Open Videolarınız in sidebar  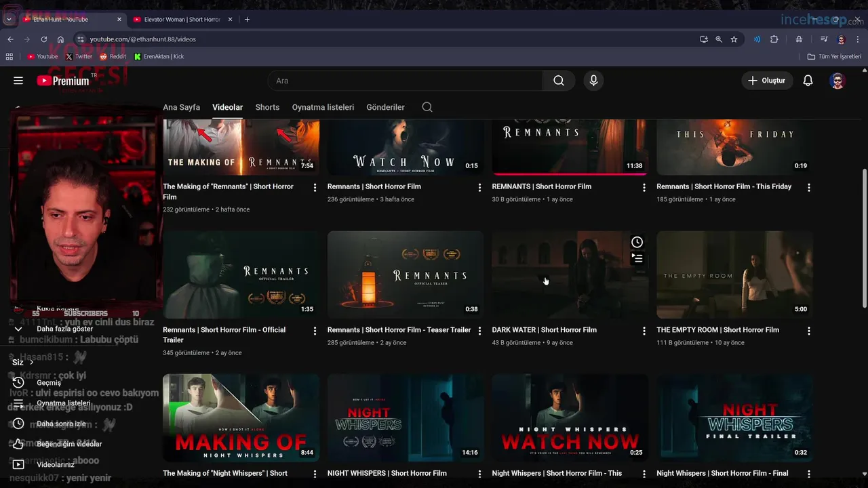pos(56,465)
